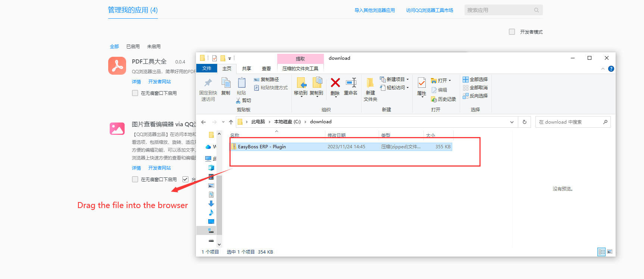Click the Rename (重命名) icon
The image size is (644, 279).
(351, 83)
